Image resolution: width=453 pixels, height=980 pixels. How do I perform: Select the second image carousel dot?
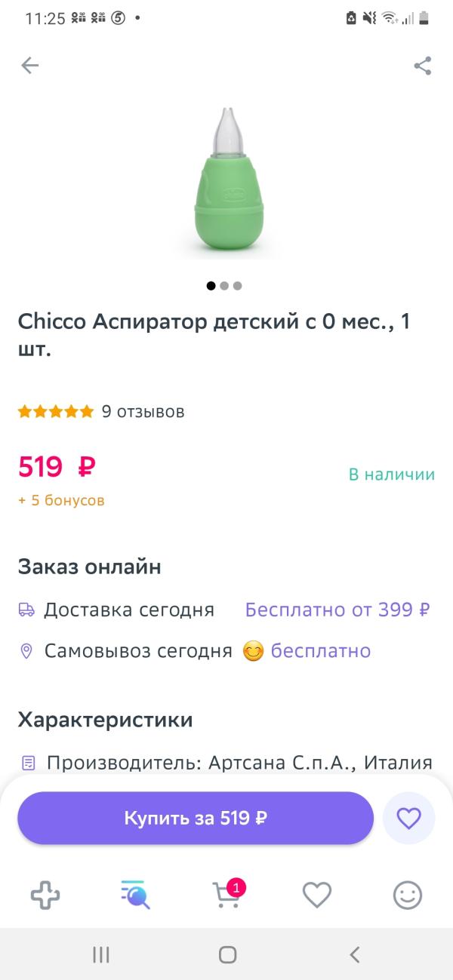click(x=224, y=286)
